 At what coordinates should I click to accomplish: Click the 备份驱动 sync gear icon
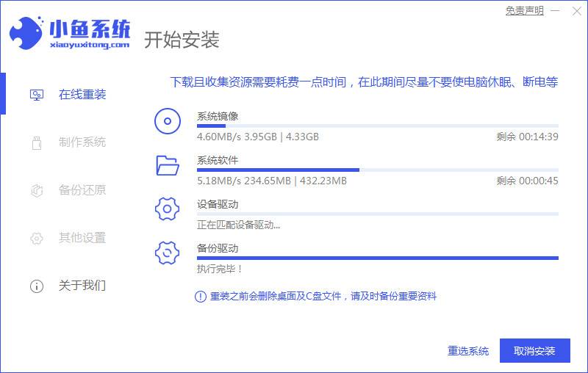(168, 253)
